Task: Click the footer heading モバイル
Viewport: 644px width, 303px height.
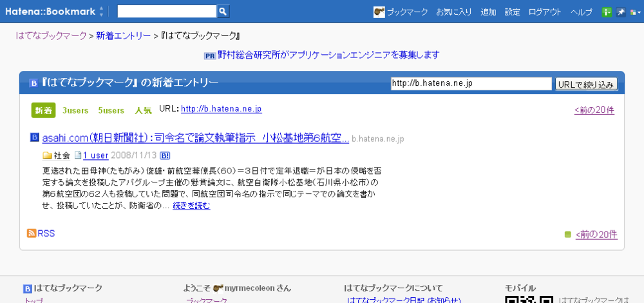Action: (x=520, y=288)
